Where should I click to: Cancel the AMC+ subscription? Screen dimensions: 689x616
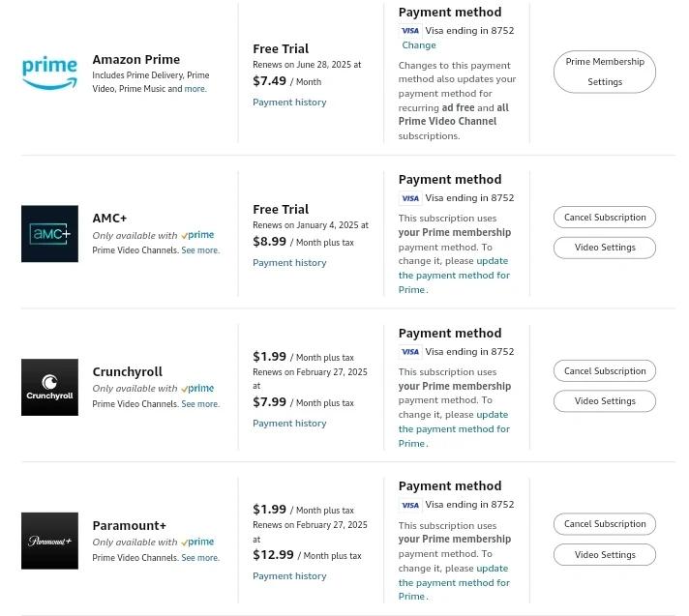click(x=605, y=218)
